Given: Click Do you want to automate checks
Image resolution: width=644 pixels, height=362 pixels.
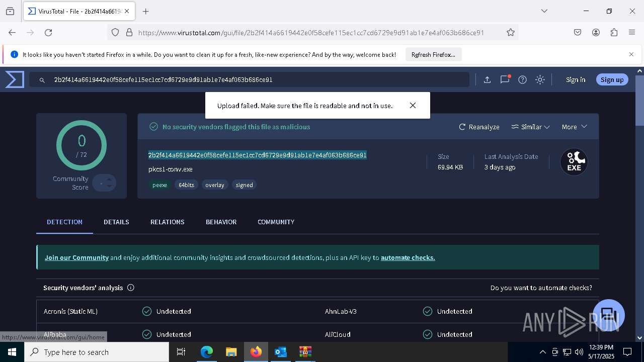Looking at the screenshot, I should point(541,288).
